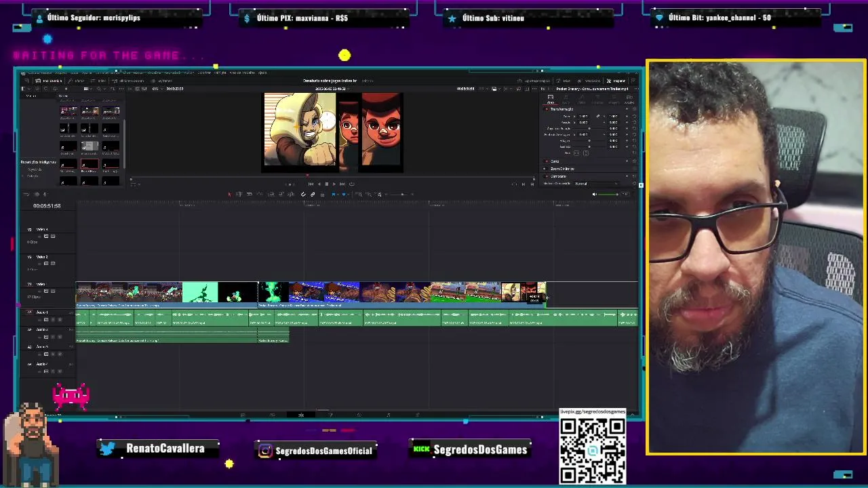Open the Ajuda menu in the menu bar

[262, 73]
